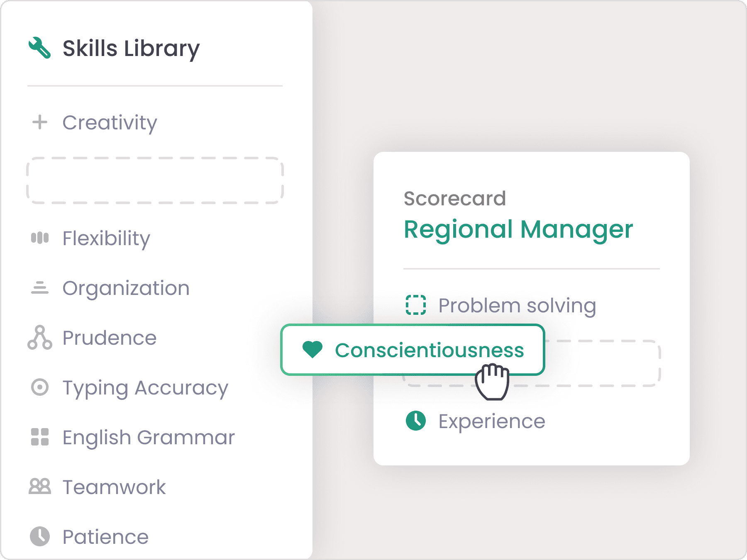Click the wrench icon beside Skills Library
Viewport: 747px width, 560px height.
click(x=40, y=48)
